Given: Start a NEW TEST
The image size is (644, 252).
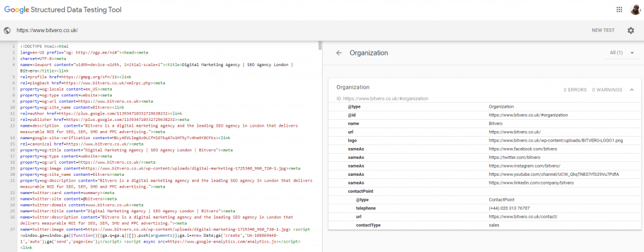Looking at the screenshot, I should [603, 30].
